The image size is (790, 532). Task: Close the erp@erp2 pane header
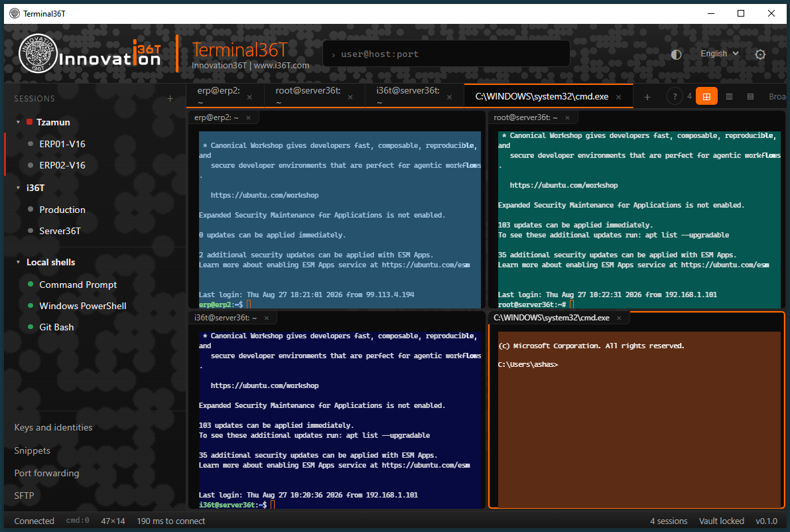tap(248, 118)
